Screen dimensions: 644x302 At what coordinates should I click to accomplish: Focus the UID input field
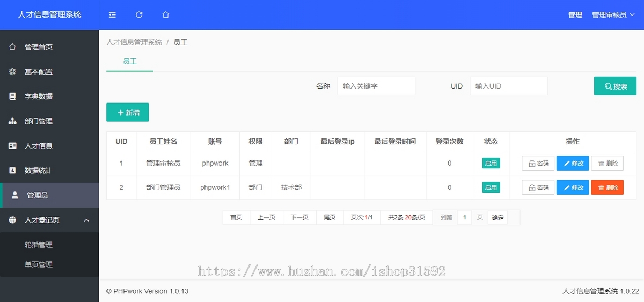pyautogui.click(x=509, y=86)
